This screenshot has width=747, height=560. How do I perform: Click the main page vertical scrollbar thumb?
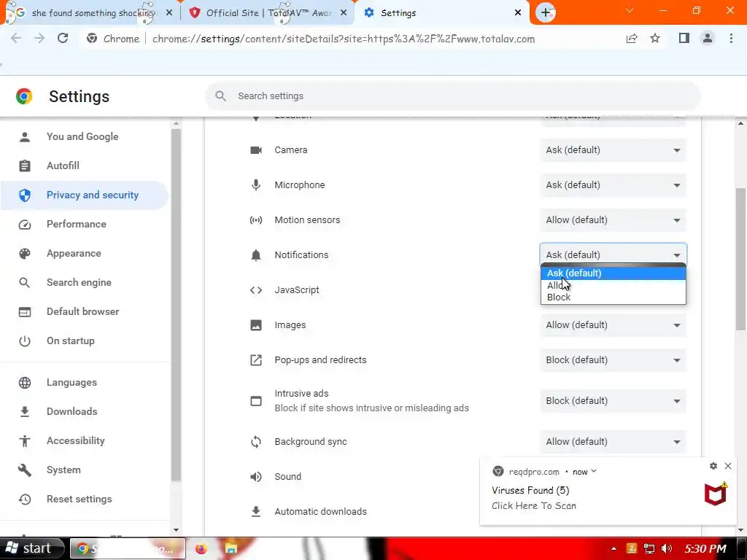tap(740, 259)
